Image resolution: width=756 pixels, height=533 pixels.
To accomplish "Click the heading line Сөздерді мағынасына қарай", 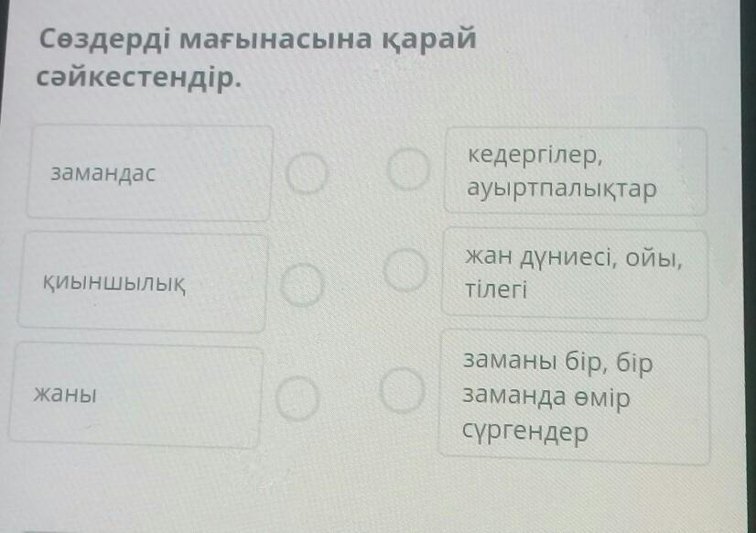I will [x=257, y=40].
